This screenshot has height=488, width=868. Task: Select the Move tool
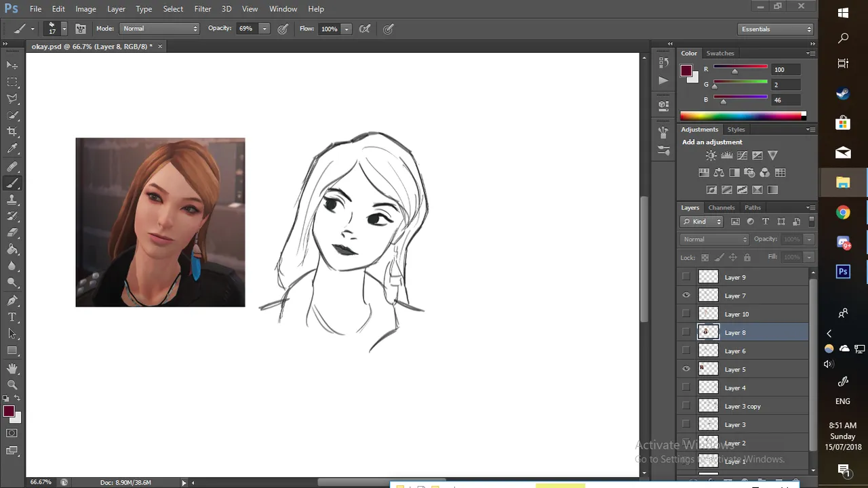coord(12,65)
